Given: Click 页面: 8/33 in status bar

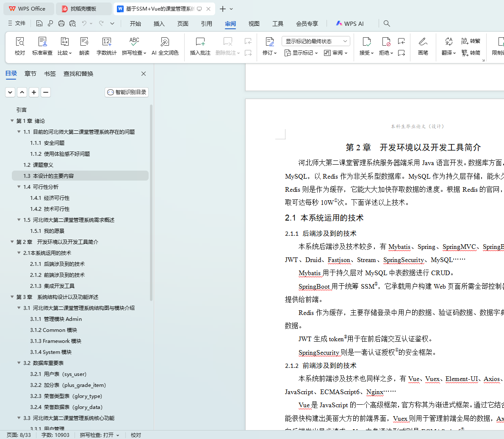Looking at the screenshot, I should pos(19,435).
